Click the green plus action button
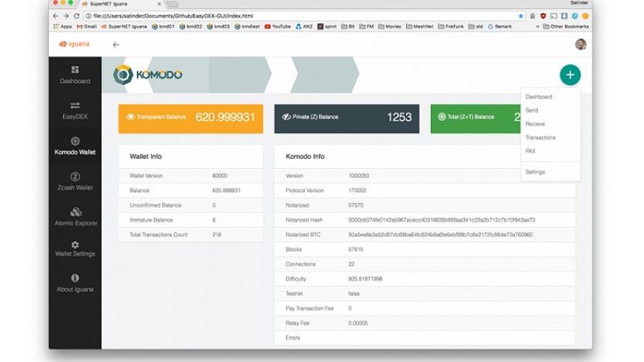 click(x=569, y=75)
